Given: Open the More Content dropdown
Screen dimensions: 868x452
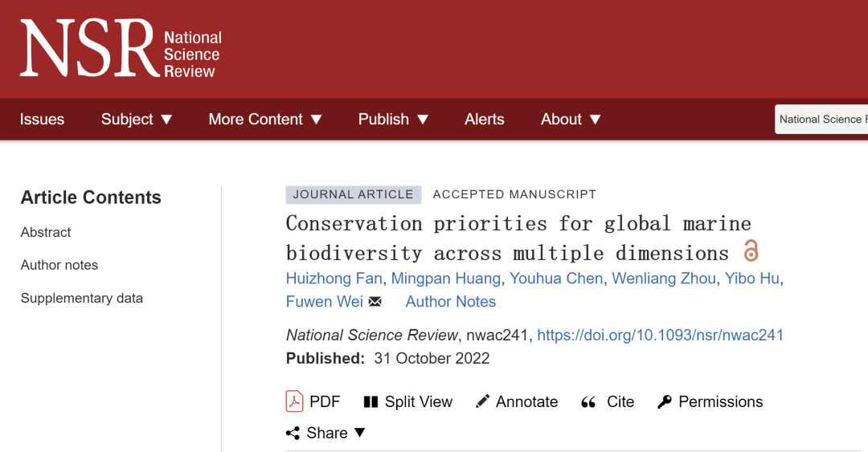Looking at the screenshot, I should [x=265, y=119].
